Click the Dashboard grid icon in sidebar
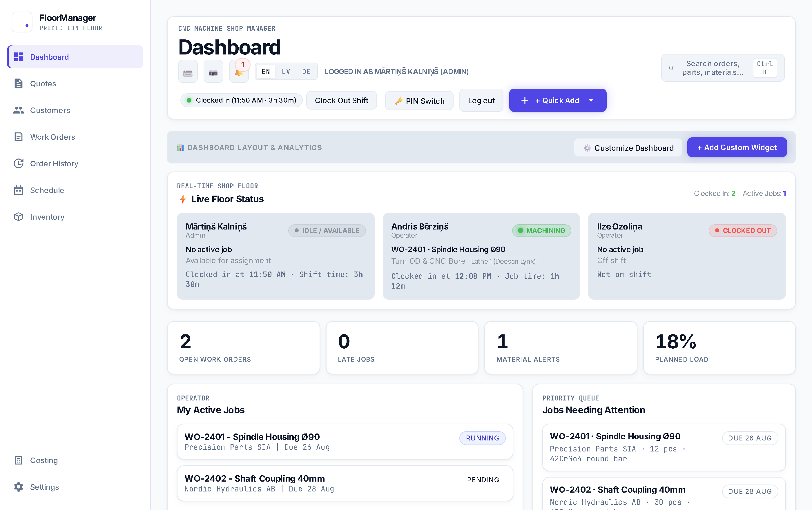Image resolution: width=812 pixels, height=510 pixels. pyautogui.click(x=19, y=57)
